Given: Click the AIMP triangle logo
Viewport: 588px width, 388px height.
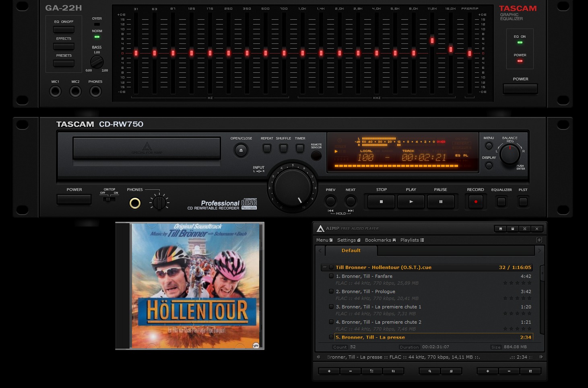Looking at the screenshot, I should [320, 229].
